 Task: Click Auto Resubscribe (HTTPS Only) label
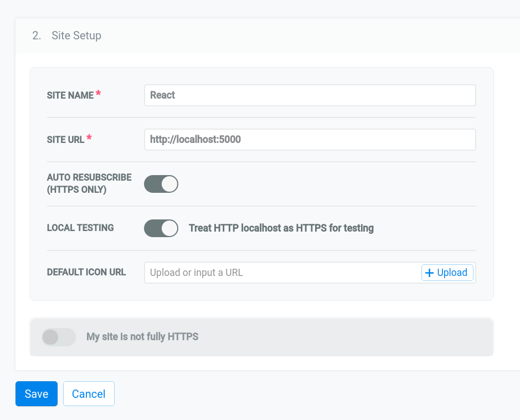89,183
